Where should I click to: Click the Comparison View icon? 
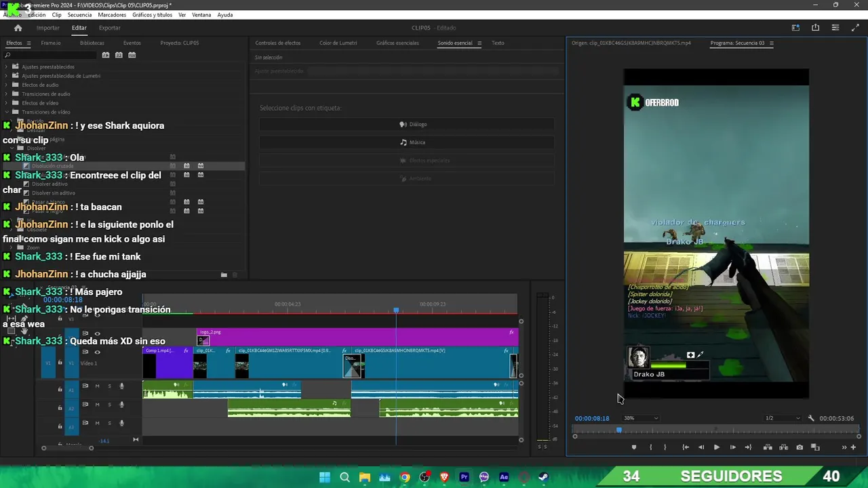[x=815, y=447]
